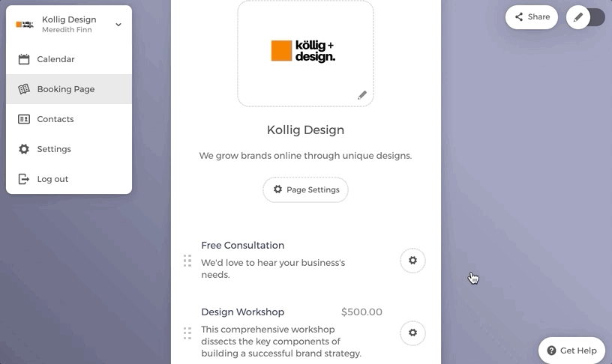Click the pencil icon on the logo image

coord(362,95)
